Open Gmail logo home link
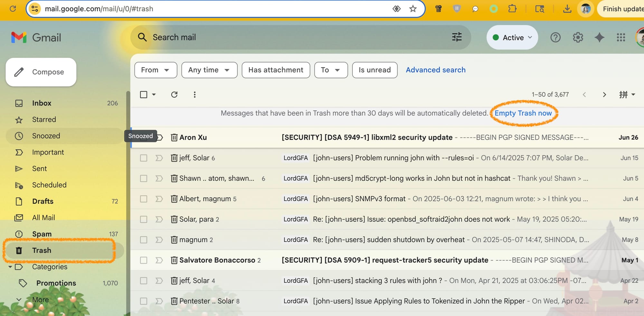Screen dimensions: 644x316 36,37
